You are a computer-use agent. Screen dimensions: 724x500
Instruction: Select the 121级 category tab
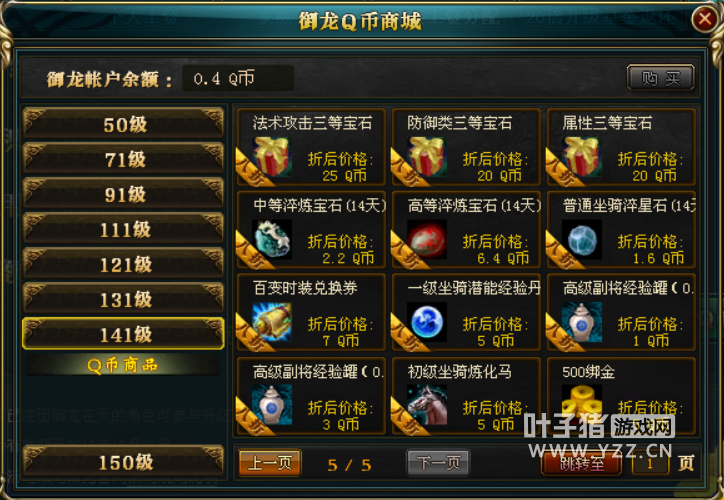click(x=123, y=264)
